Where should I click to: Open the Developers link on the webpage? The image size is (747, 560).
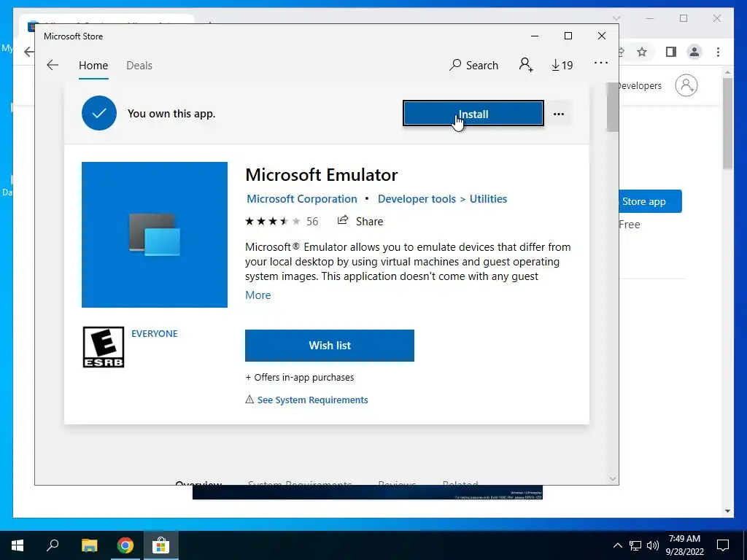[640, 86]
